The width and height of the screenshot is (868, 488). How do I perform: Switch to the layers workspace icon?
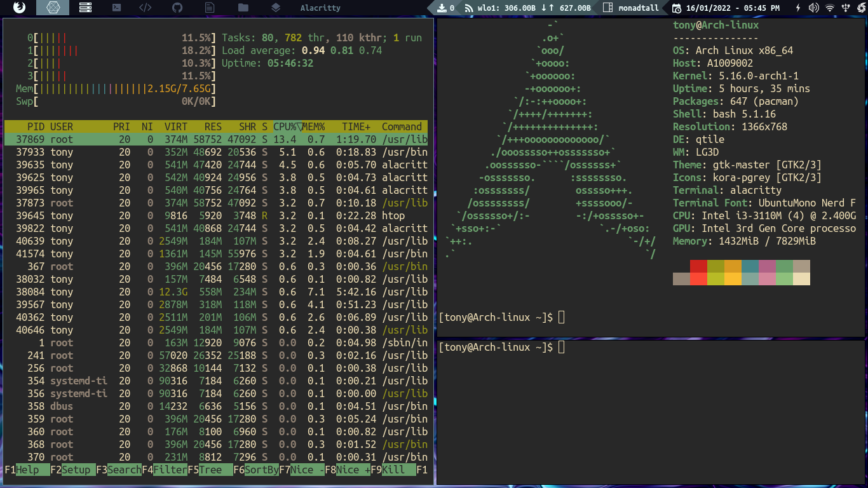(x=275, y=8)
